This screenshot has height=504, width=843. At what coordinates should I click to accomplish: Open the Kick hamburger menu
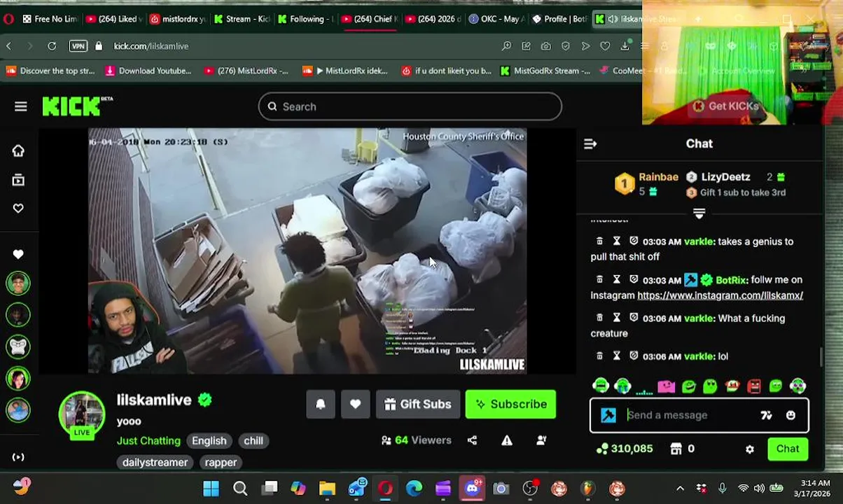click(x=20, y=106)
